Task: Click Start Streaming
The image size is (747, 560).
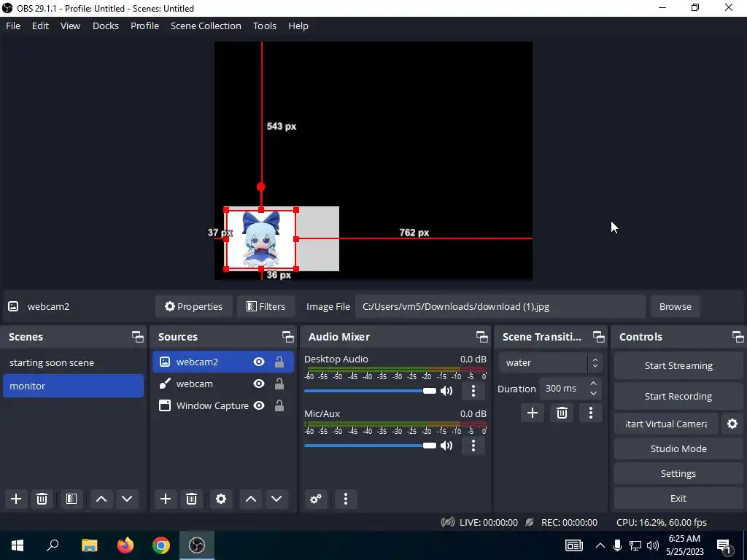Action: (x=678, y=366)
